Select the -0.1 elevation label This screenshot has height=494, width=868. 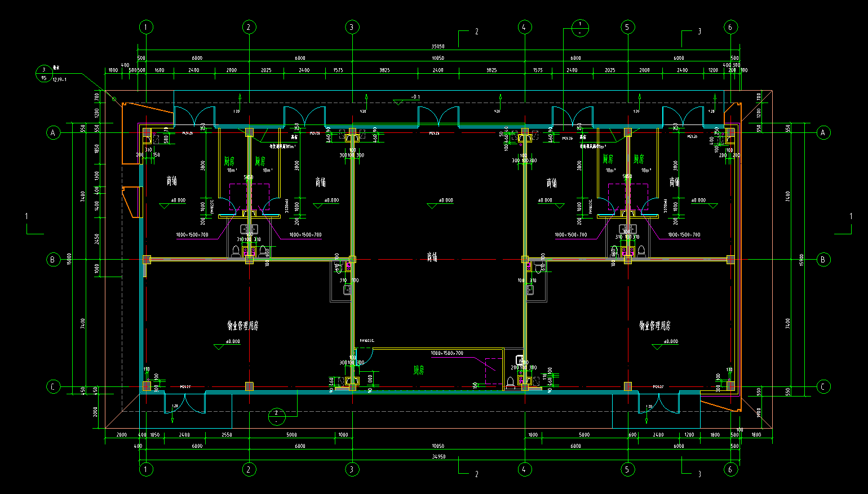point(415,97)
